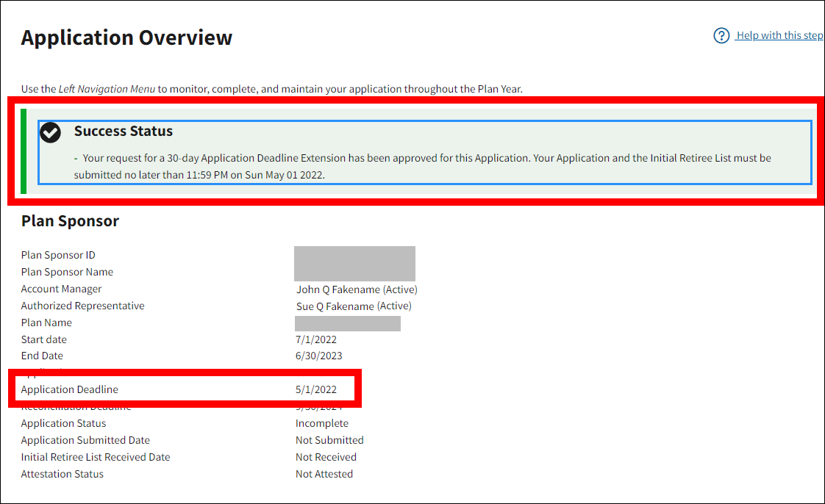The height and width of the screenshot is (504, 825).
Task: Click the Plan Sponsor section heading
Action: coord(70,221)
